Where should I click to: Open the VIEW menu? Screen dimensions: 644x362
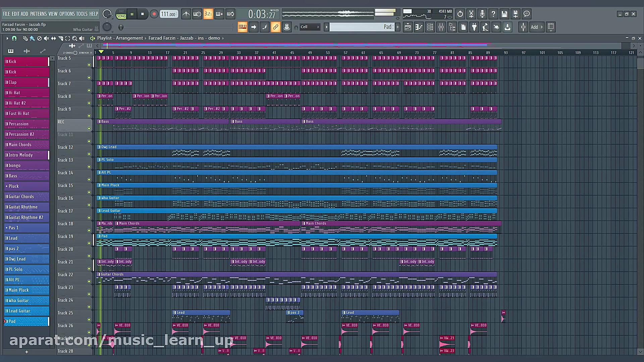[x=53, y=14]
